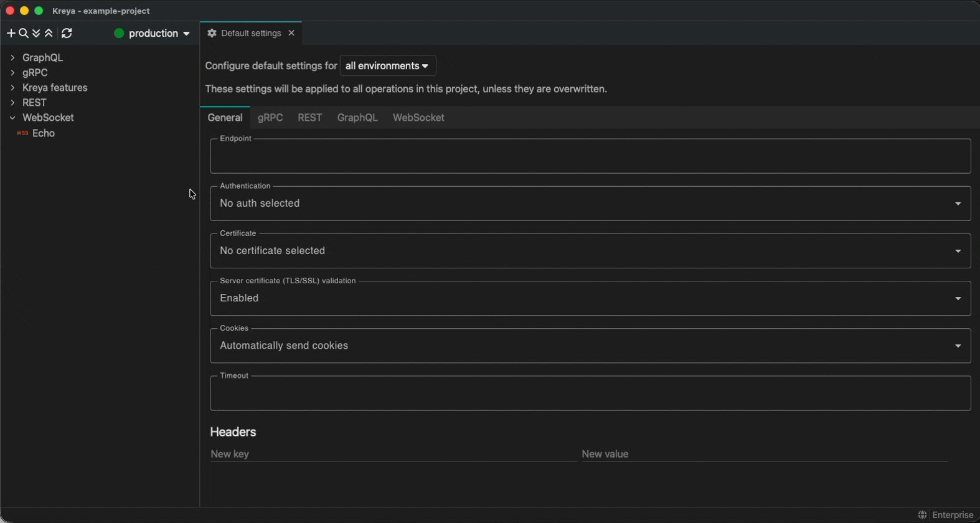The width and height of the screenshot is (980, 523).
Task: Switch to the WebSocket settings tab
Action: coord(418,117)
